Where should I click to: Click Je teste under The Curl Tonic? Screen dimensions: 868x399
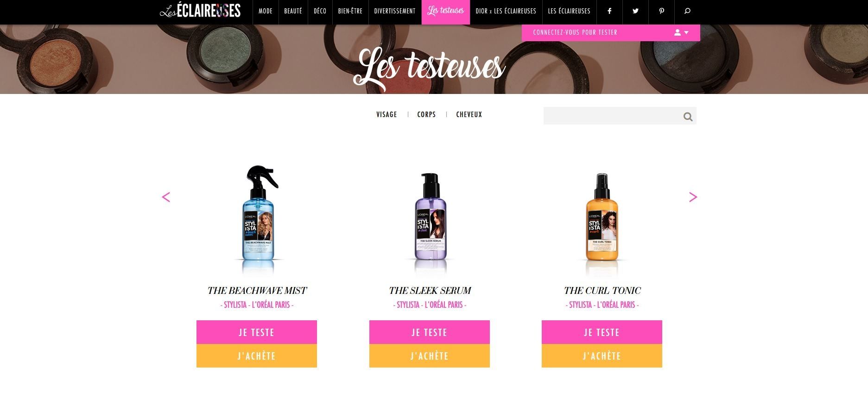tap(602, 332)
